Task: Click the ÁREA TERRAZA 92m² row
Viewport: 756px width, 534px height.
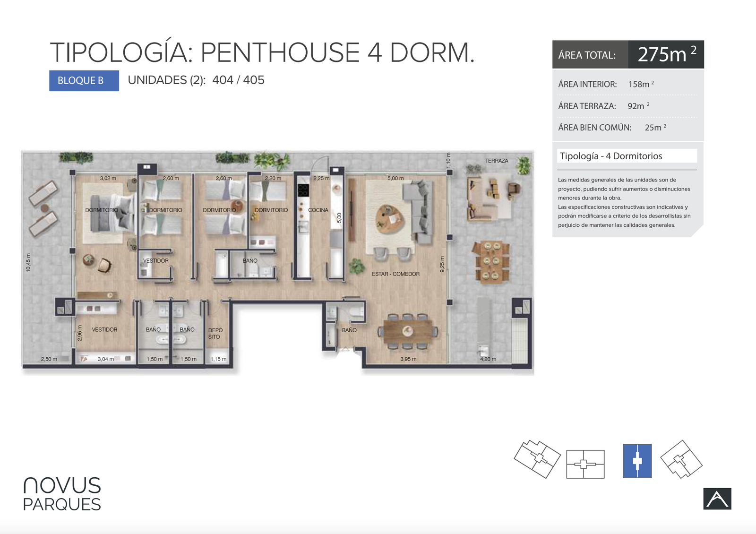Action: coord(627,106)
